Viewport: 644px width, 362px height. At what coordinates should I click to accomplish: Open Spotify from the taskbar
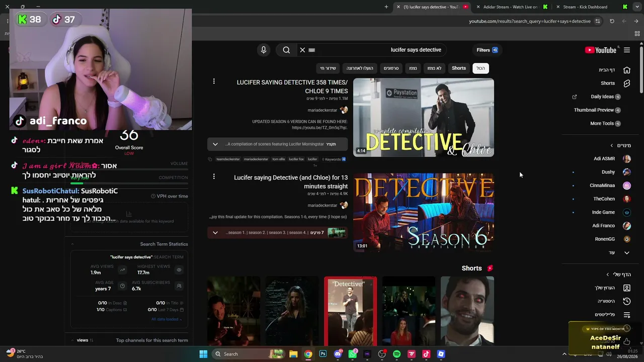[x=396, y=354]
